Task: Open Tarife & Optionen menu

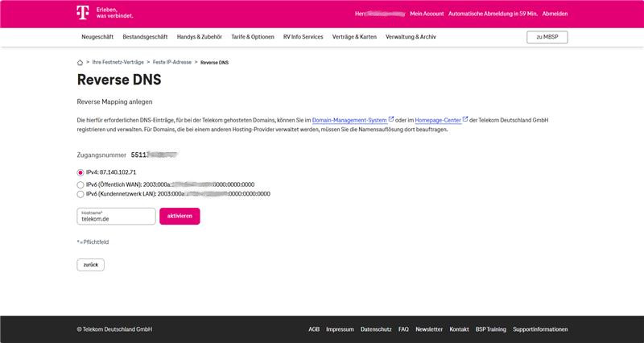Action: coord(253,37)
